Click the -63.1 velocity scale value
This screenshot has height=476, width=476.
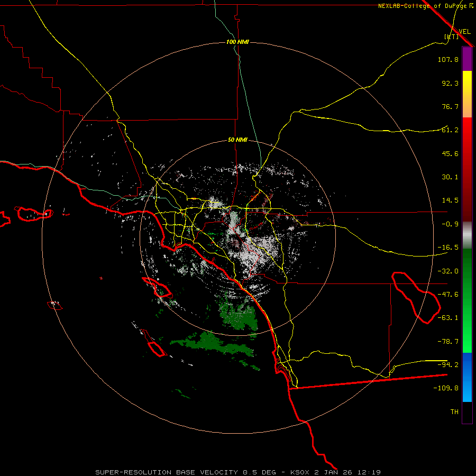point(448,318)
